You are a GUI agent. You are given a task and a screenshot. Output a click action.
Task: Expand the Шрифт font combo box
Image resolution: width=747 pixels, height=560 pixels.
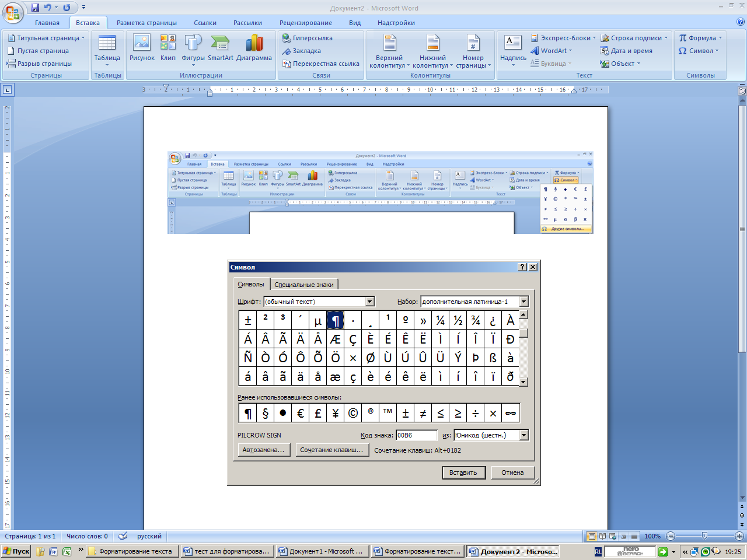tap(369, 302)
